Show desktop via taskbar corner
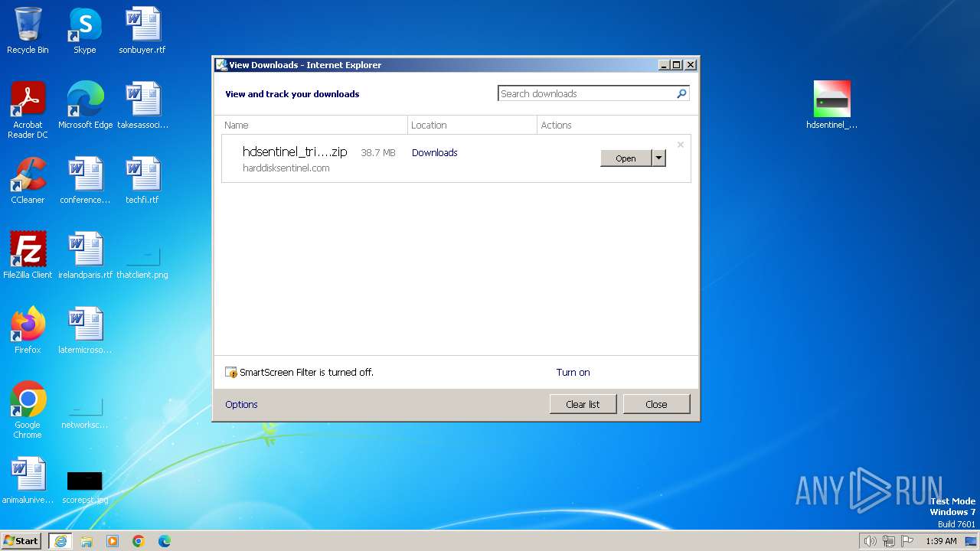Viewport: 980px width, 551px height. coord(972,541)
